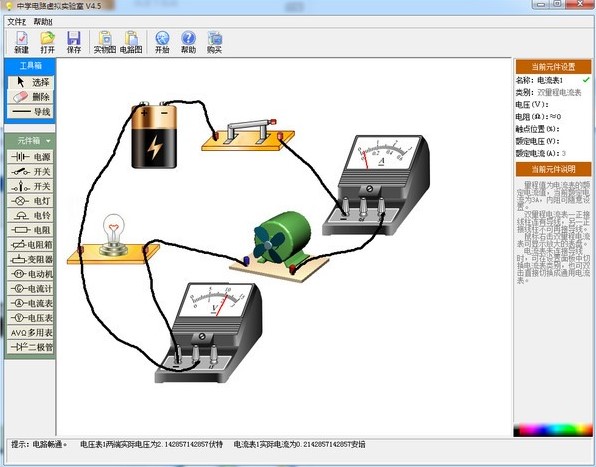This screenshot has width=596, height=467.
Task: Pick a color from the rainbow color strip
Action: point(553,430)
